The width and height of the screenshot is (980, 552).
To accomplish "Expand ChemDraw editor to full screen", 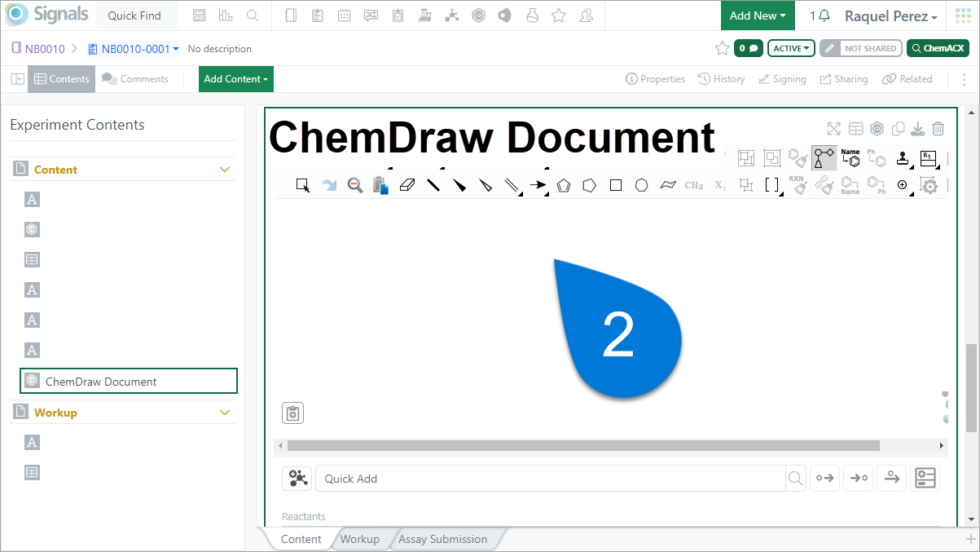I will (833, 129).
